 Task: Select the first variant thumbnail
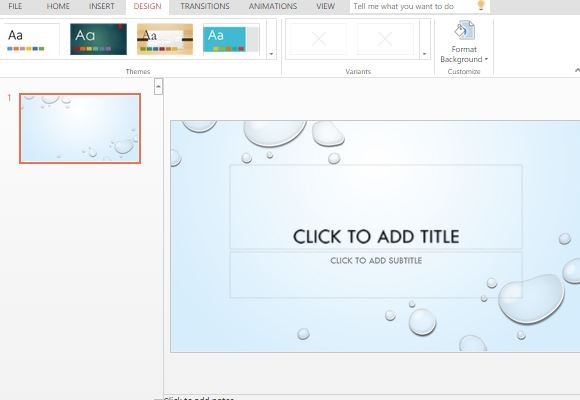(x=318, y=39)
